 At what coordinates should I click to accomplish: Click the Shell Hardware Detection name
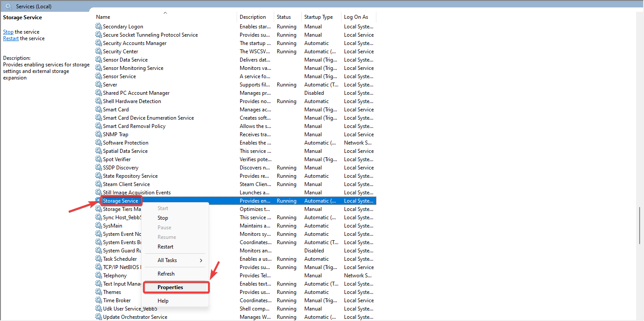[x=132, y=101]
